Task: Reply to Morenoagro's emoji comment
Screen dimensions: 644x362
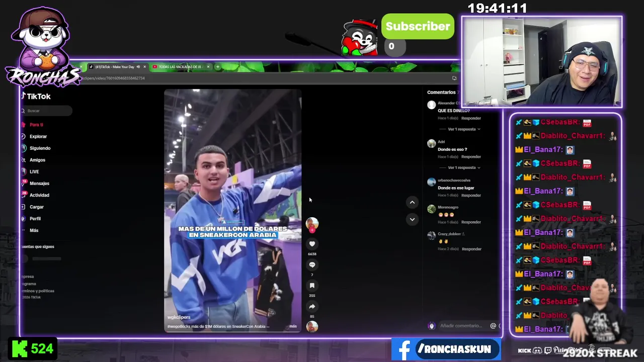Action: click(x=471, y=222)
